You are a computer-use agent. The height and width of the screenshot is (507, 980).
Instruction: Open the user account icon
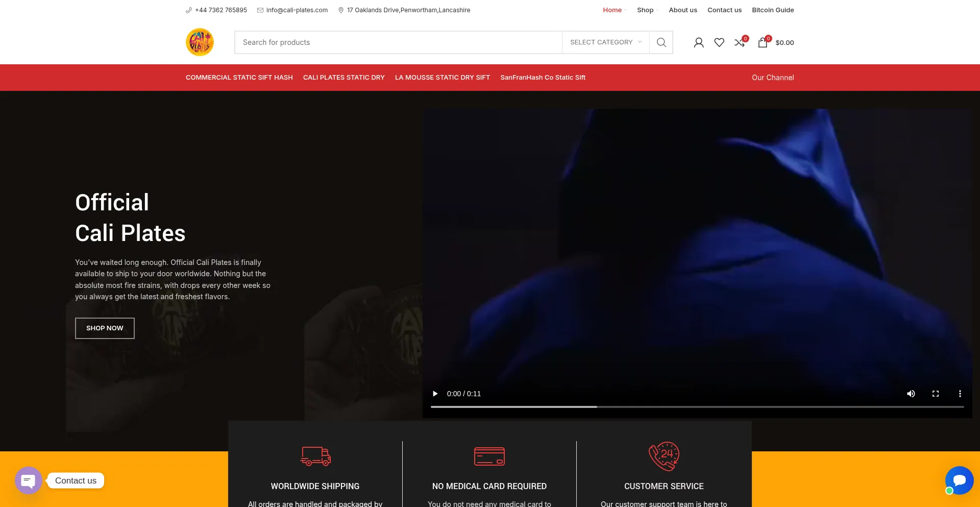(699, 43)
